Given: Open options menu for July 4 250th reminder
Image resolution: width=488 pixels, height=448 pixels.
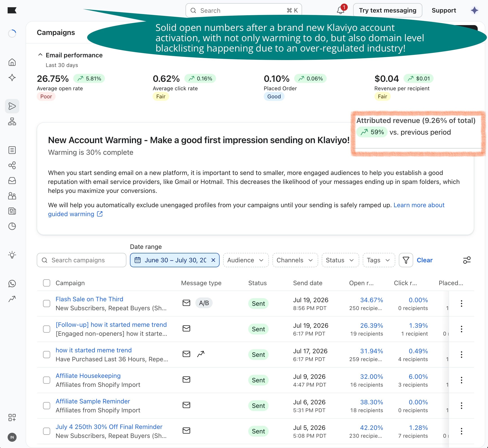Looking at the screenshot, I should click(461, 431).
